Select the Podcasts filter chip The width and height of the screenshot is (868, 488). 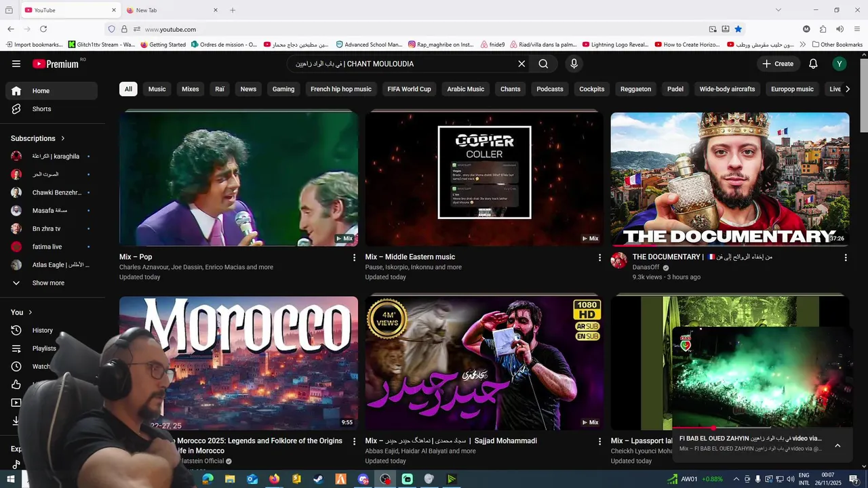coord(550,89)
